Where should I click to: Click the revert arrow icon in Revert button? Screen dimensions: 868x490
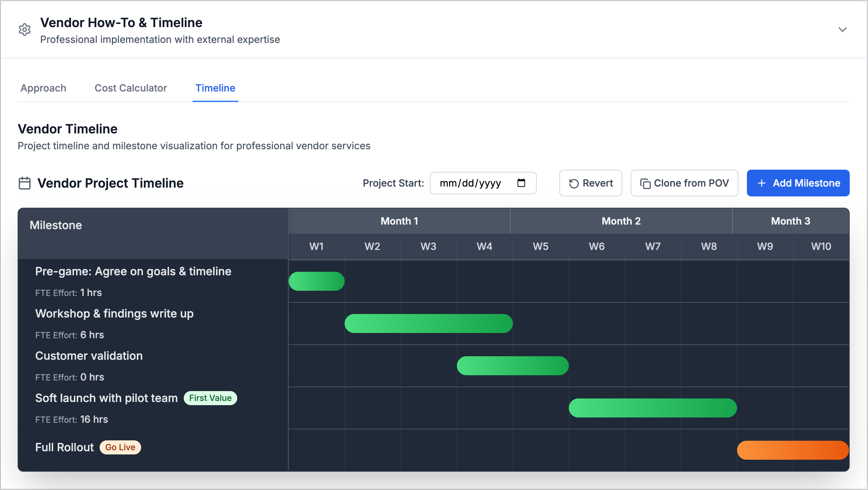[573, 183]
